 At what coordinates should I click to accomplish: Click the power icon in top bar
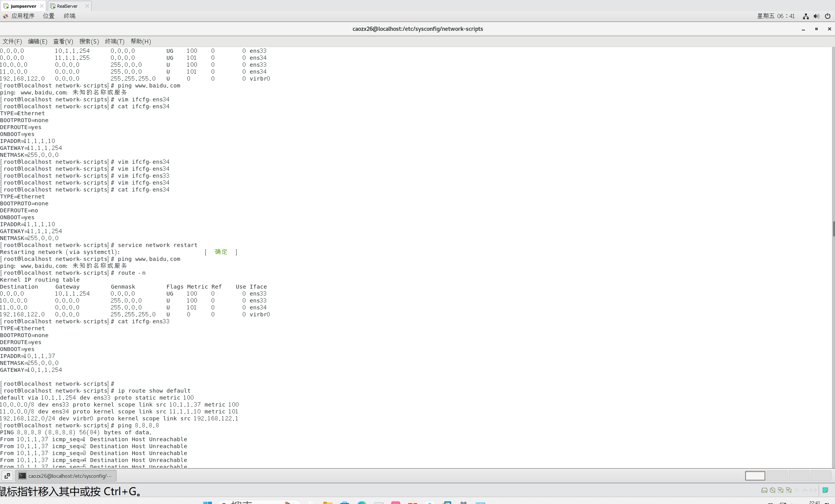click(x=827, y=16)
